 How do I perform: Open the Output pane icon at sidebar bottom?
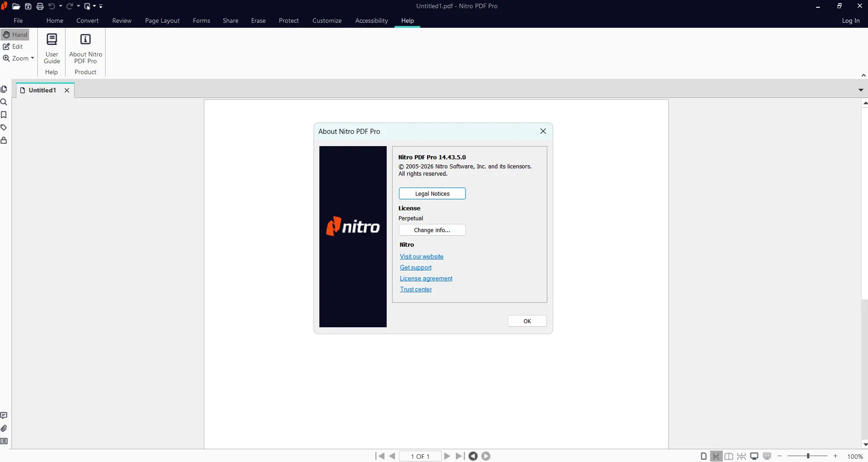4,441
